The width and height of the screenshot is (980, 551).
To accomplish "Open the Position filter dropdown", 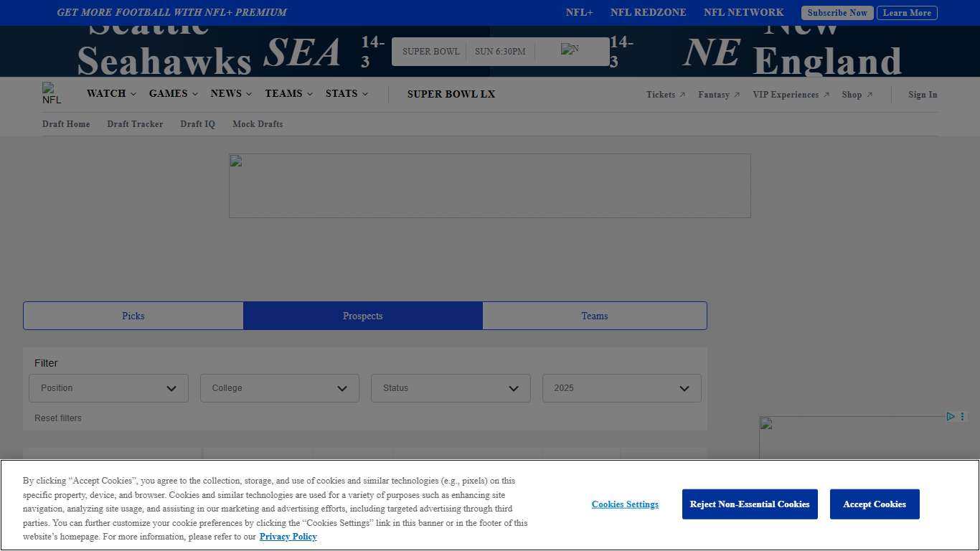I will tap(108, 388).
